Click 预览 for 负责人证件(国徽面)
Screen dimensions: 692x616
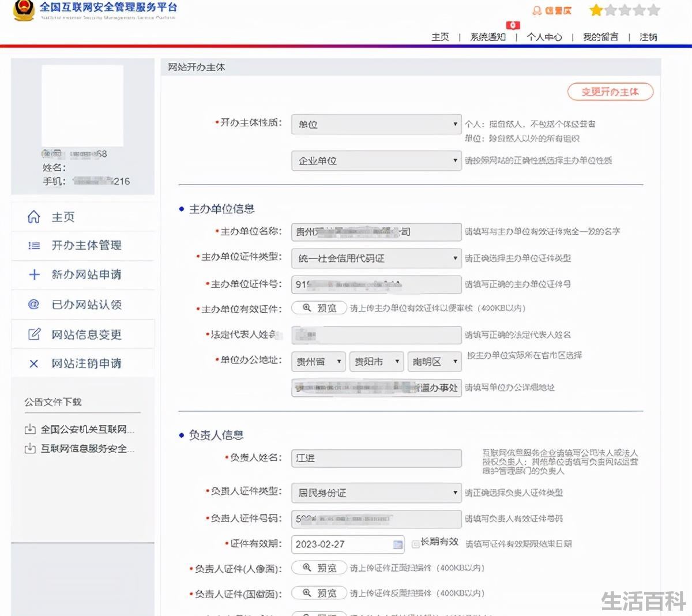click(319, 593)
